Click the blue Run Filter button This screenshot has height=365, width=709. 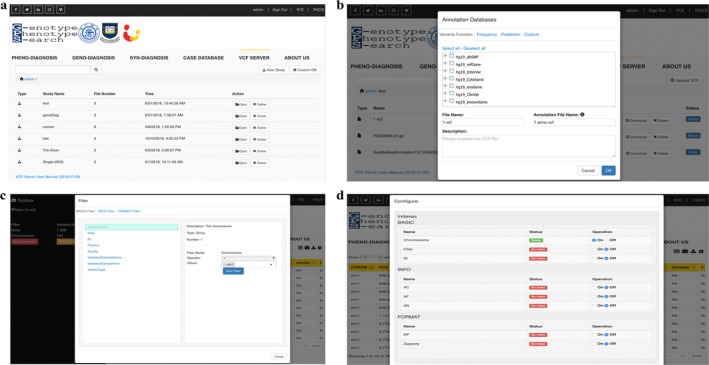coord(233,271)
